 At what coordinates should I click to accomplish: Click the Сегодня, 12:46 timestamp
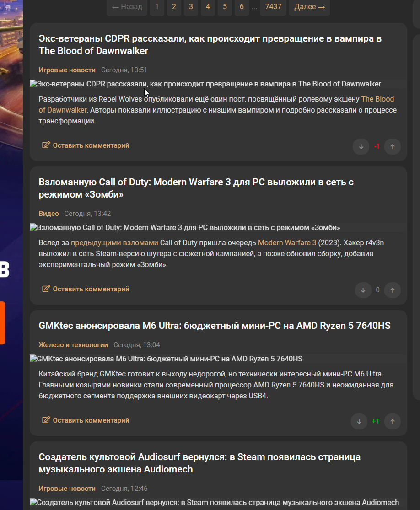124,489
